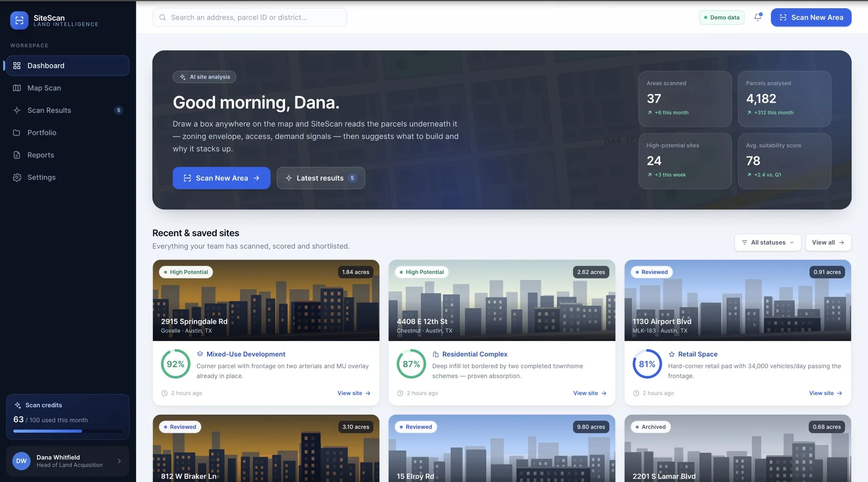Click Scan New Area in top bar
This screenshot has height=482, width=868.
tap(811, 17)
